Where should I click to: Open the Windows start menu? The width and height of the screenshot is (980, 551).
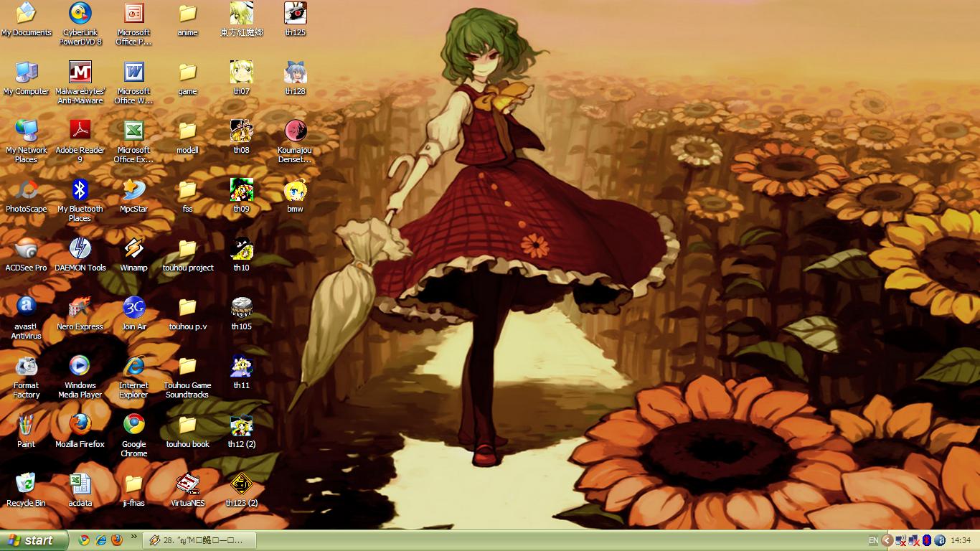(34, 540)
